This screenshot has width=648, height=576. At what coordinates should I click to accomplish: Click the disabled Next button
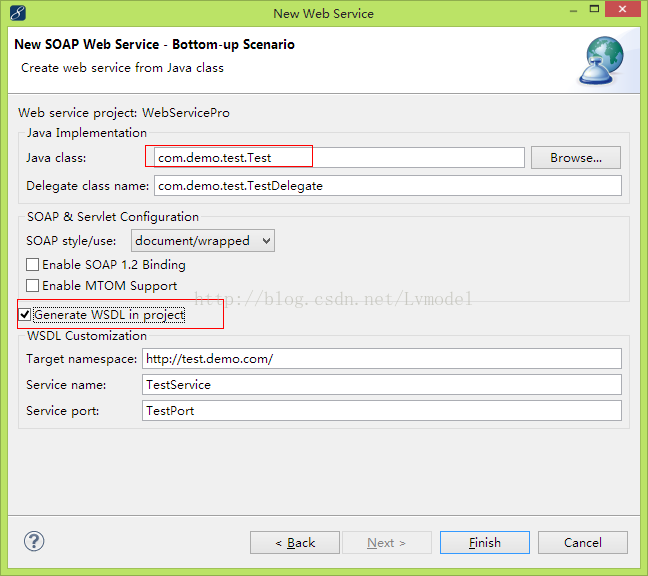pos(387,543)
